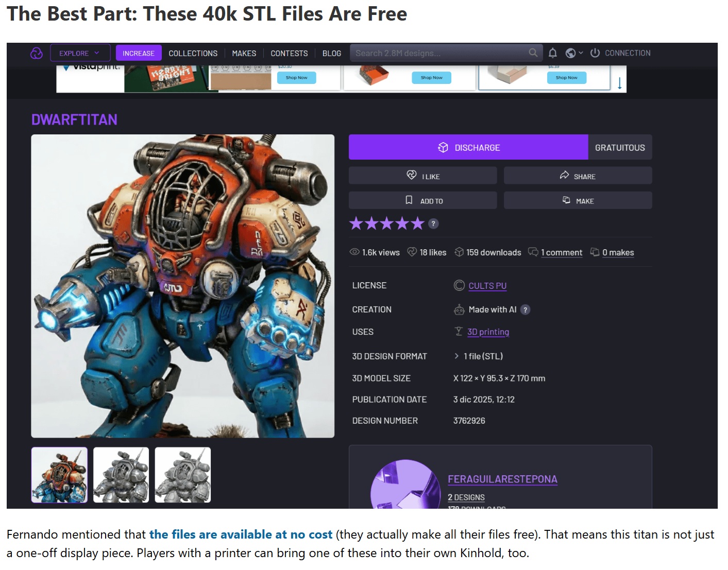Image resolution: width=728 pixels, height=570 pixels.
Task: Click the GRATUITOUS price label
Action: tap(620, 148)
